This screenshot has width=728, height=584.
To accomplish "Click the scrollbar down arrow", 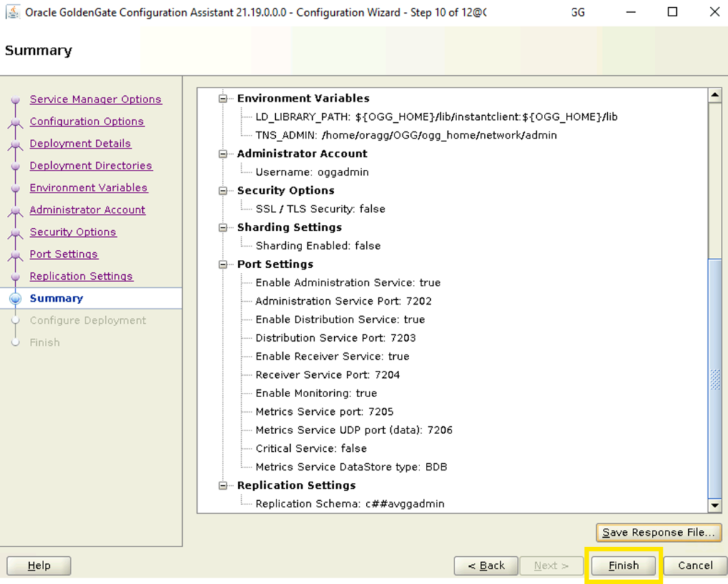I will [x=714, y=506].
